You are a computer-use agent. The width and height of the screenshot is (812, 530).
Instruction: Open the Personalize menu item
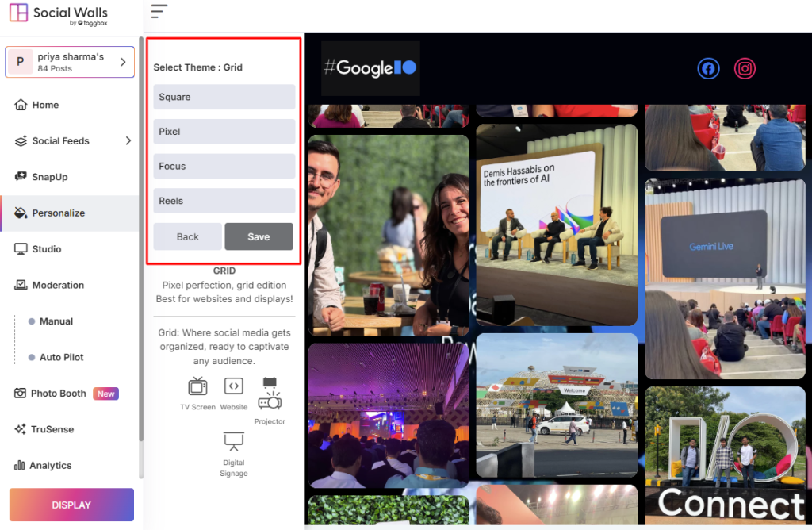tap(59, 213)
